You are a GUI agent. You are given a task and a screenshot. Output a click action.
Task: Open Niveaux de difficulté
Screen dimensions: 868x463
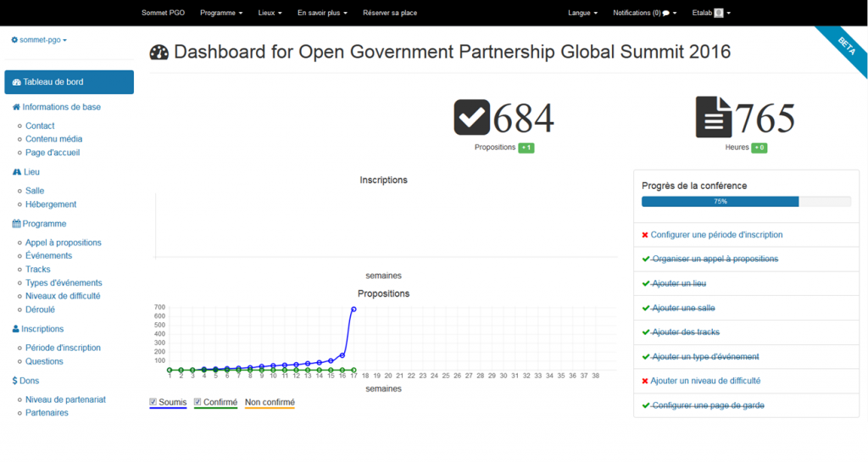(63, 296)
